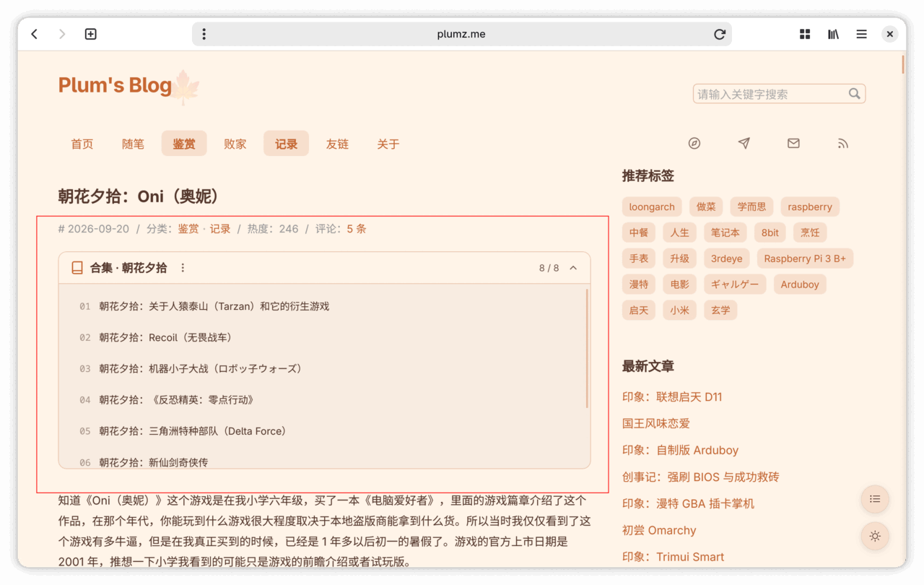Select the 学而思 tag

coord(751,207)
